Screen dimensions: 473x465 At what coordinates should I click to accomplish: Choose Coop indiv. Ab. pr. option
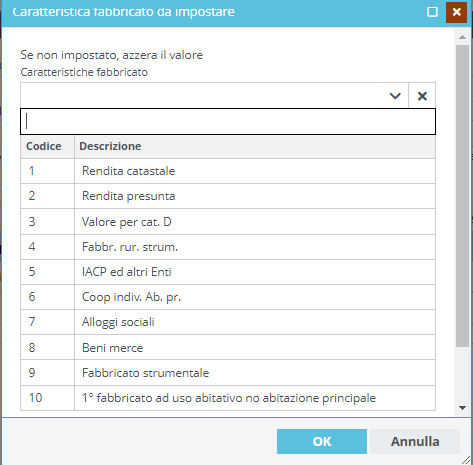pos(228,297)
